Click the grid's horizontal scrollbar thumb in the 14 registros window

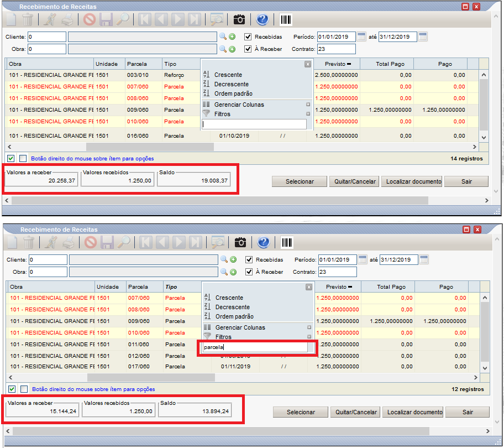click(x=150, y=147)
